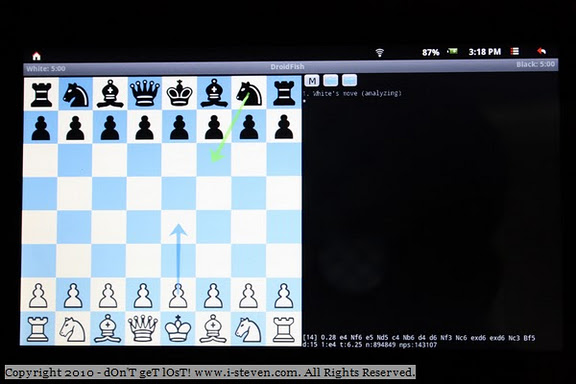
Task: Select the black queen piece
Action: click(x=145, y=93)
